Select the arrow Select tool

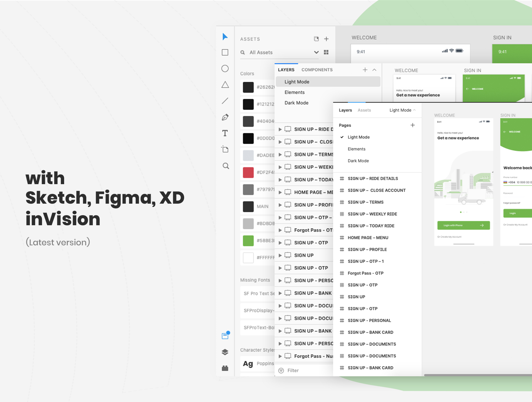[225, 37]
